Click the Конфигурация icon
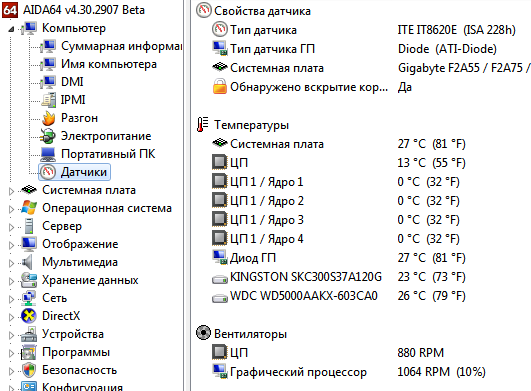The image size is (531, 391). [29, 386]
